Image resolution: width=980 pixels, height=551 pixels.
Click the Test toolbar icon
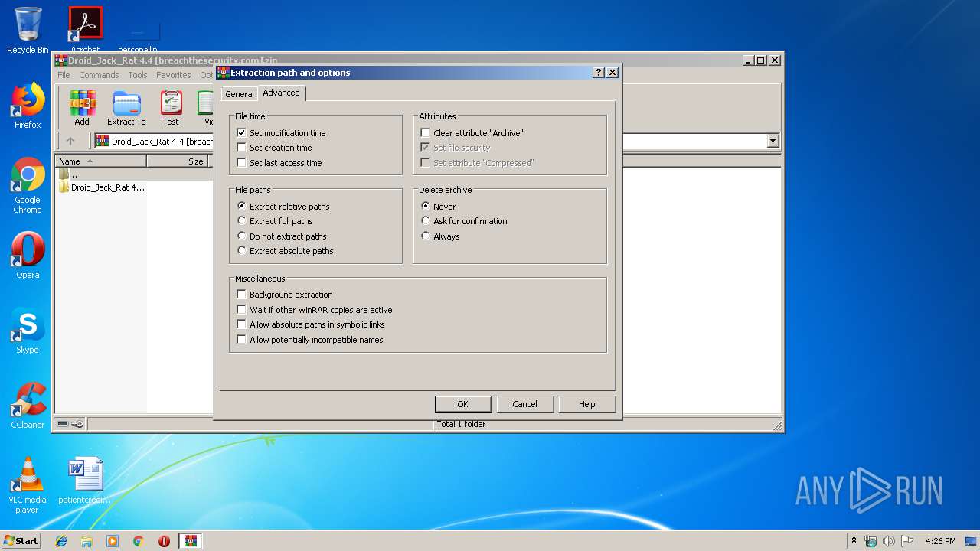171,108
